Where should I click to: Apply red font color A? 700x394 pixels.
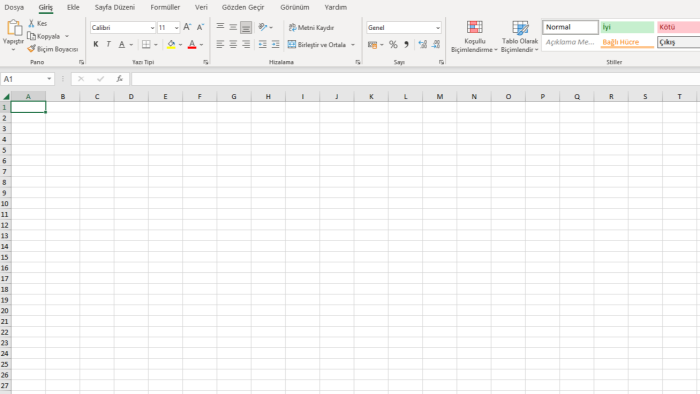(x=192, y=44)
